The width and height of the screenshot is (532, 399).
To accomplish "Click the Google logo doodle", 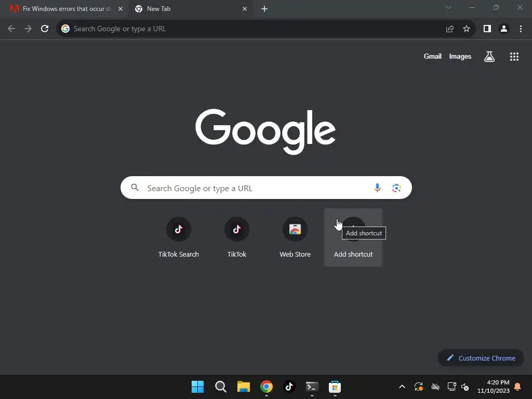I will (265, 131).
